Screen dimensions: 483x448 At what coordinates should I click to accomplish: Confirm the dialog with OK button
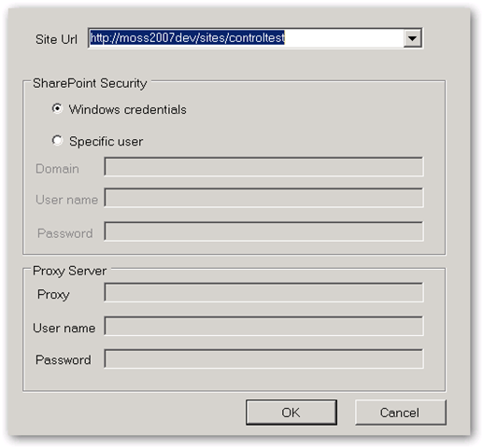(x=291, y=413)
